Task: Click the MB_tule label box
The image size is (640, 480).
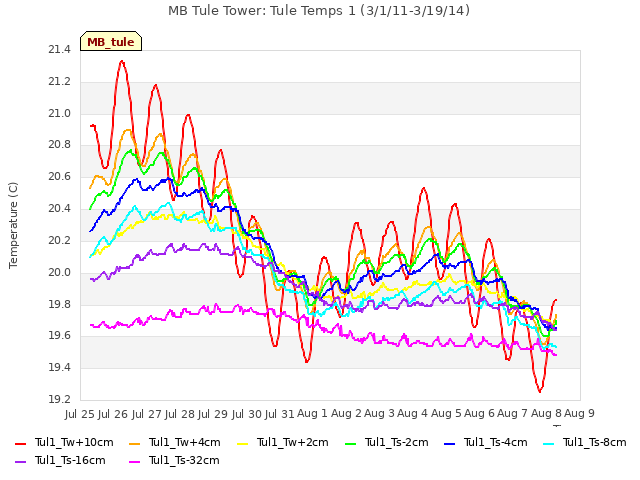Action: [x=111, y=41]
